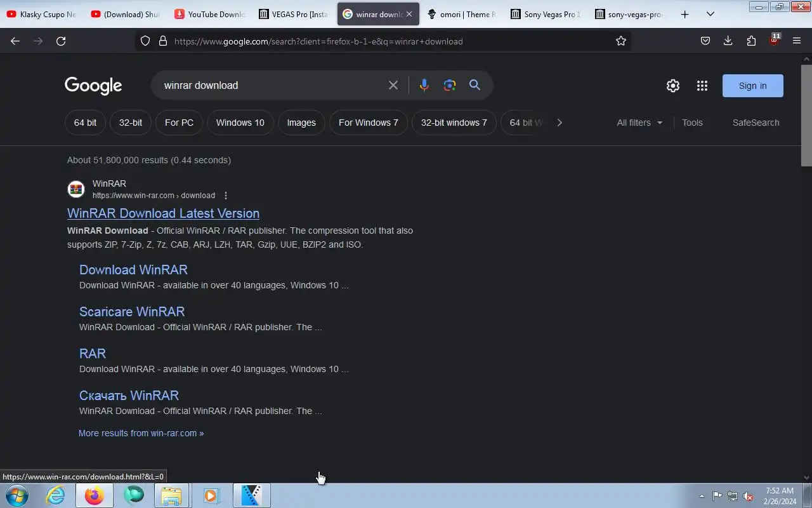Click the Google search input field

[273, 85]
